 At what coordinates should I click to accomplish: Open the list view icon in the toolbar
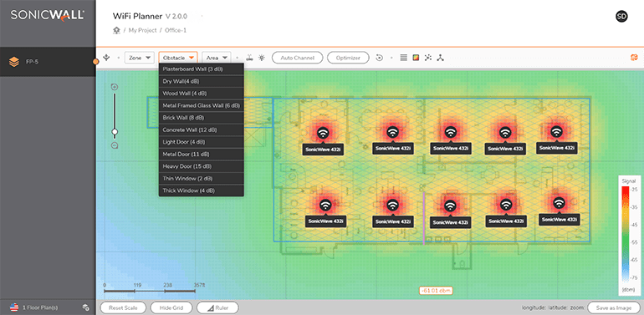[403, 58]
